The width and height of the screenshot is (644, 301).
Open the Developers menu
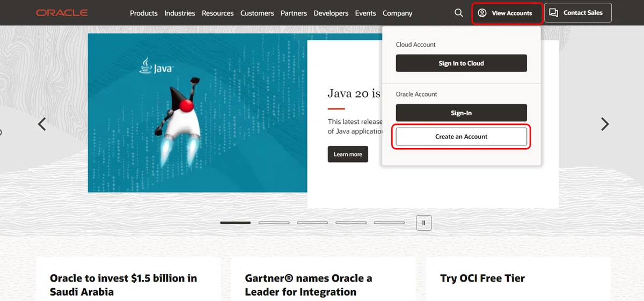point(331,13)
